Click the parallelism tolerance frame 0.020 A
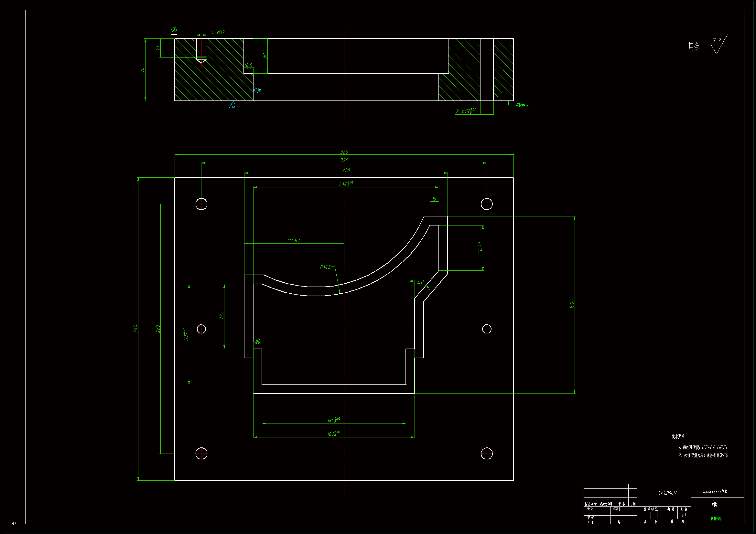The image size is (756, 534). point(522,105)
